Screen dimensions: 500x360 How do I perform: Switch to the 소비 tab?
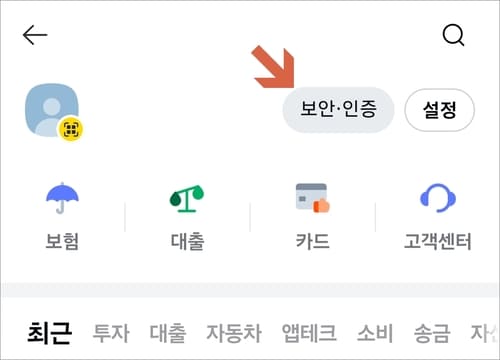[375, 333]
